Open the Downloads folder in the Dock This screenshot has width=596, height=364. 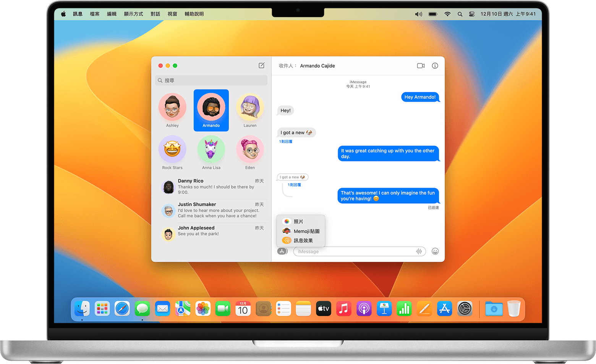pos(494,308)
